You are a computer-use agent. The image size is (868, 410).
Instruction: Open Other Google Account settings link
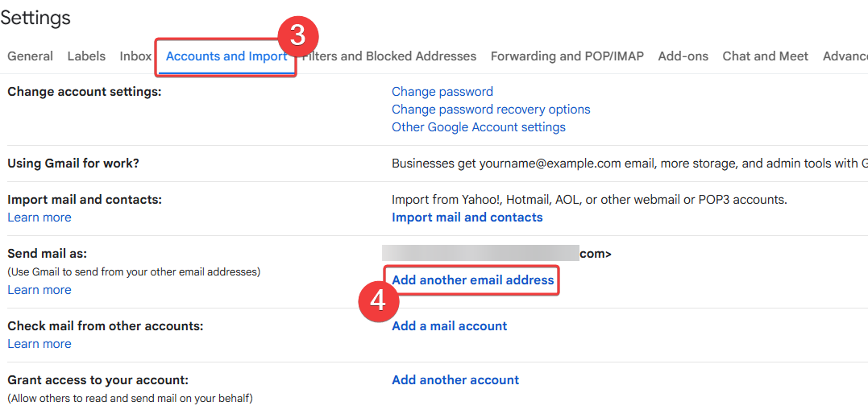click(x=478, y=127)
